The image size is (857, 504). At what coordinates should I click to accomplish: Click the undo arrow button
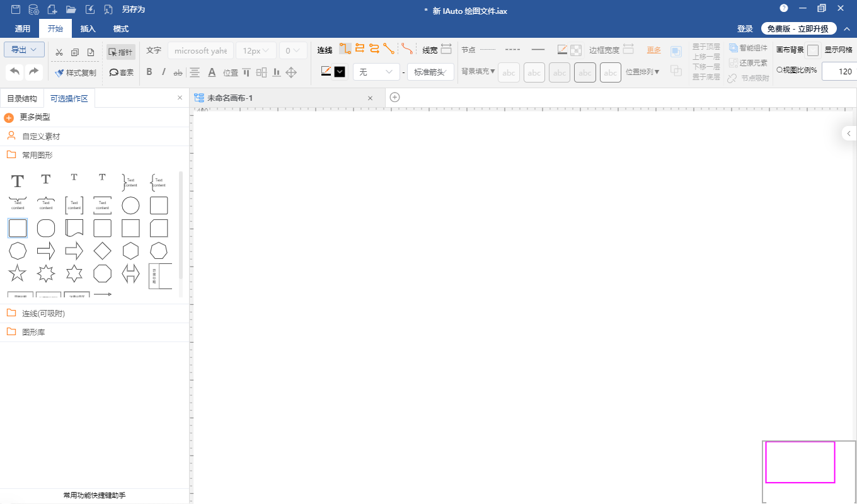pos(15,71)
